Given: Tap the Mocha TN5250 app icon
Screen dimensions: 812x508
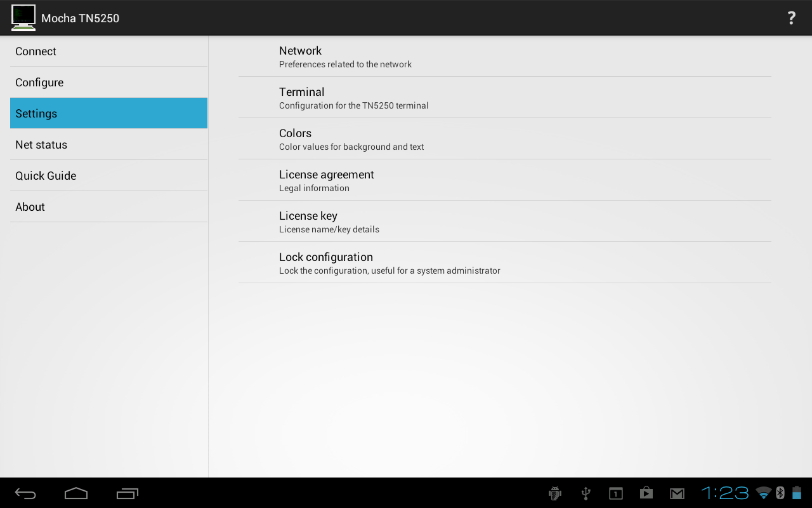Looking at the screenshot, I should [x=23, y=18].
